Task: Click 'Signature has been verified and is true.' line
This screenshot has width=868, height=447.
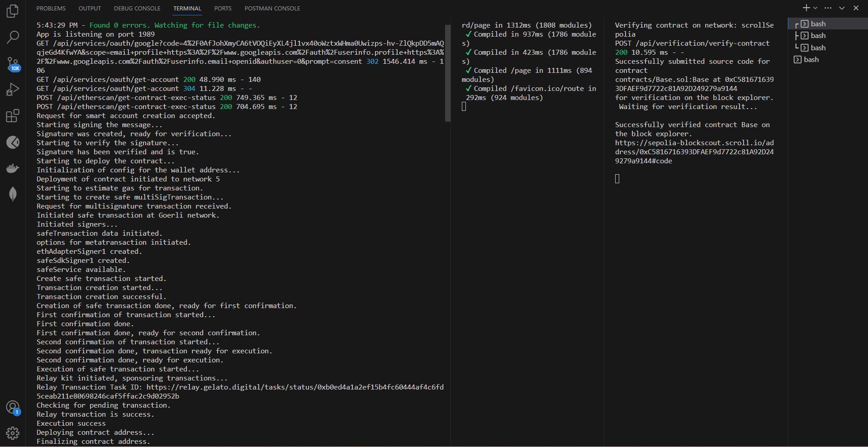Action: coord(118,152)
